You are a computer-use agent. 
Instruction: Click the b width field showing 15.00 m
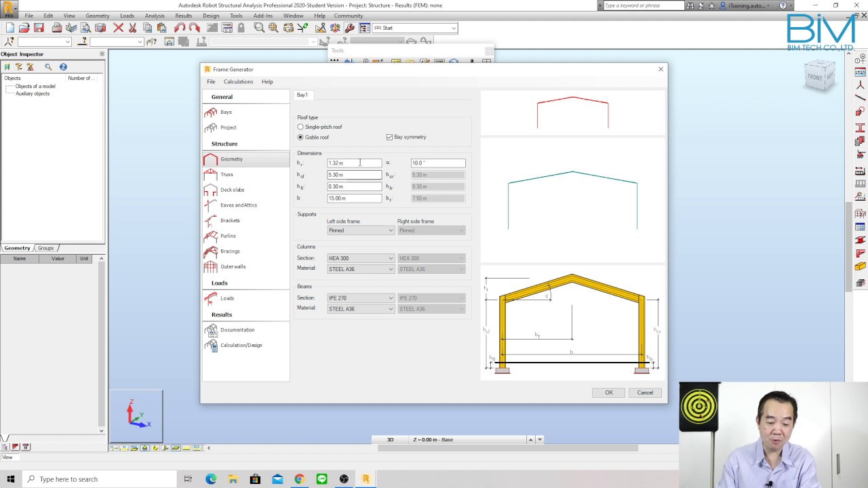pos(354,199)
